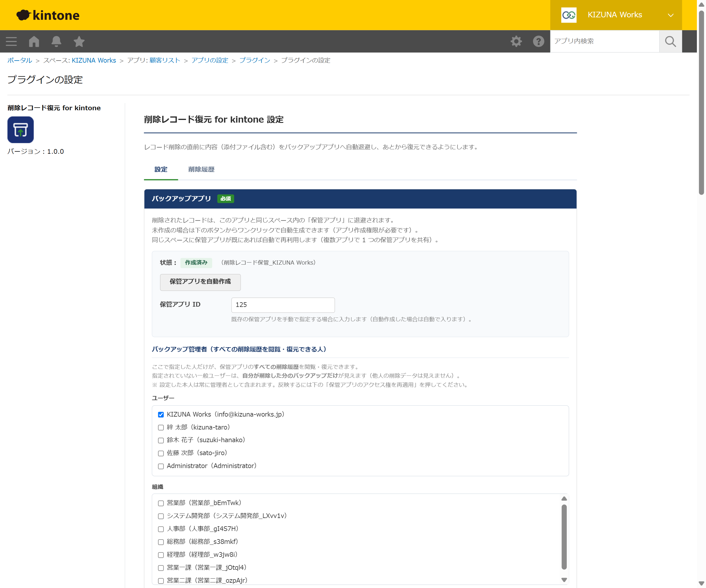The image size is (706, 588).
Task: Click 削除レコード保管_KIZUNA Works status text
Action: [x=268, y=263]
